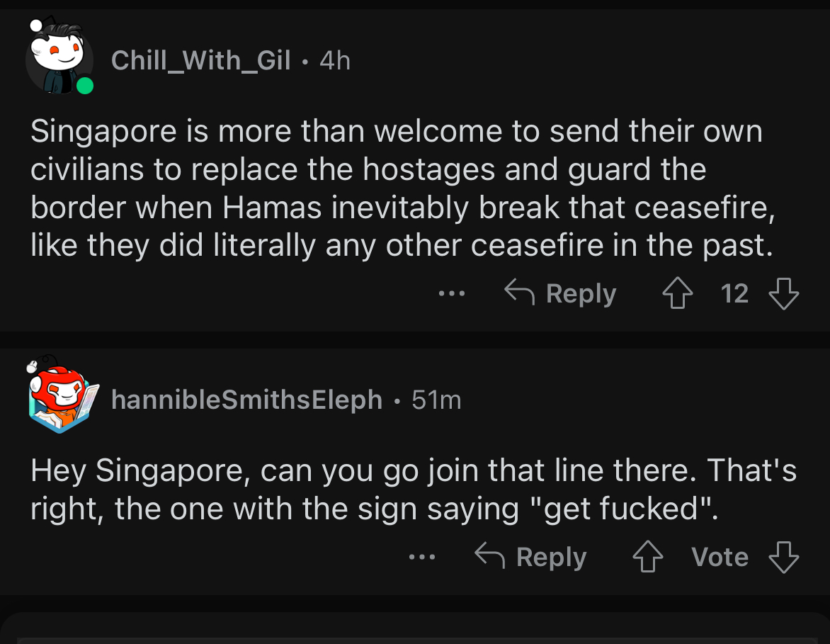
Task: Collapse the comment about Hamas breaking ceasefire
Action: [x=397, y=188]
